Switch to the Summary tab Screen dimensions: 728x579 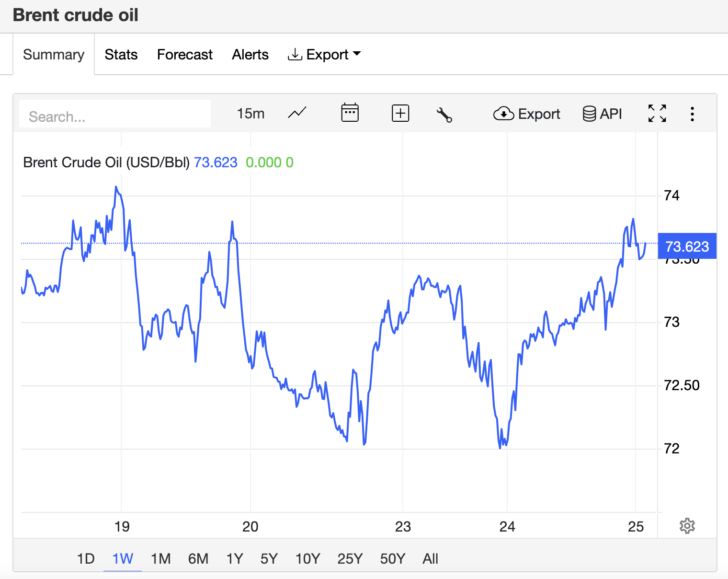coord(54,55)
